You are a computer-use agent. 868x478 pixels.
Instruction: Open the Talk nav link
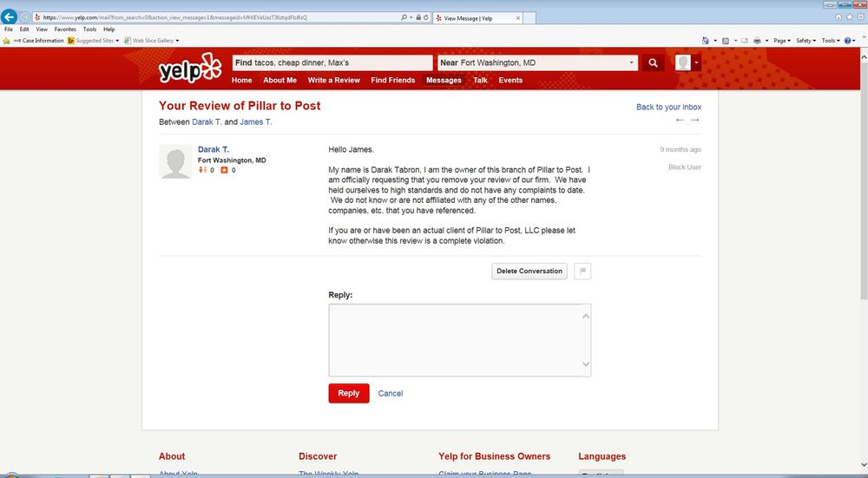481,80
